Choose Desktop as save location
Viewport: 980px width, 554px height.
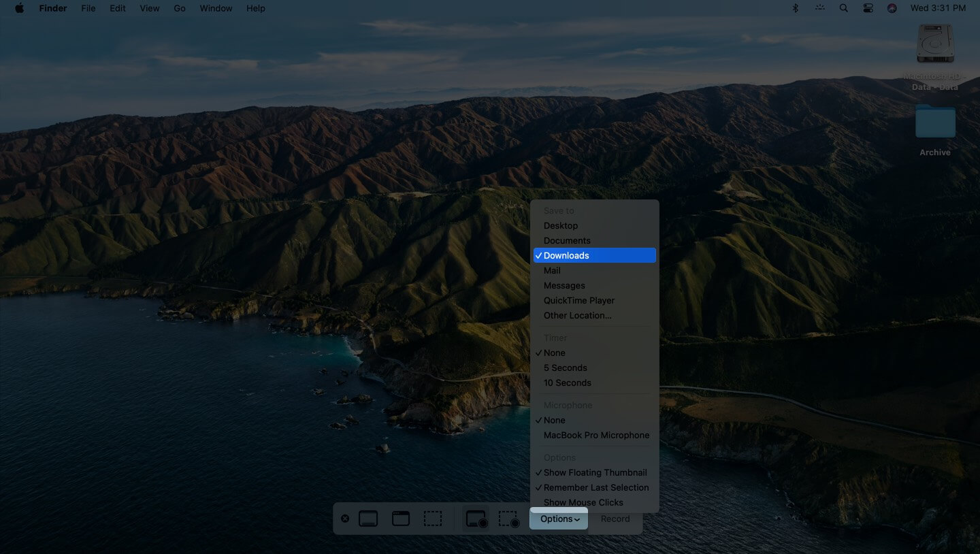[x=561, y=225]
